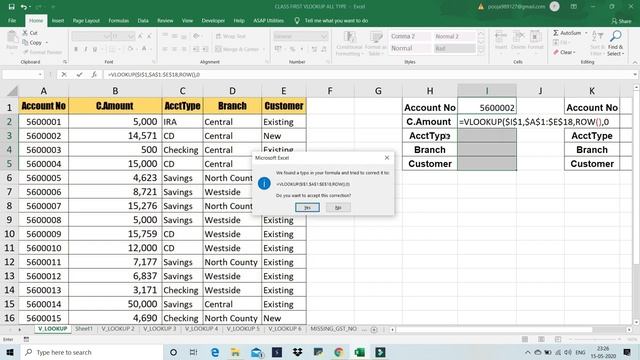
Task: Expand the cell styles gallery arrow
Action: coord(481,51)
